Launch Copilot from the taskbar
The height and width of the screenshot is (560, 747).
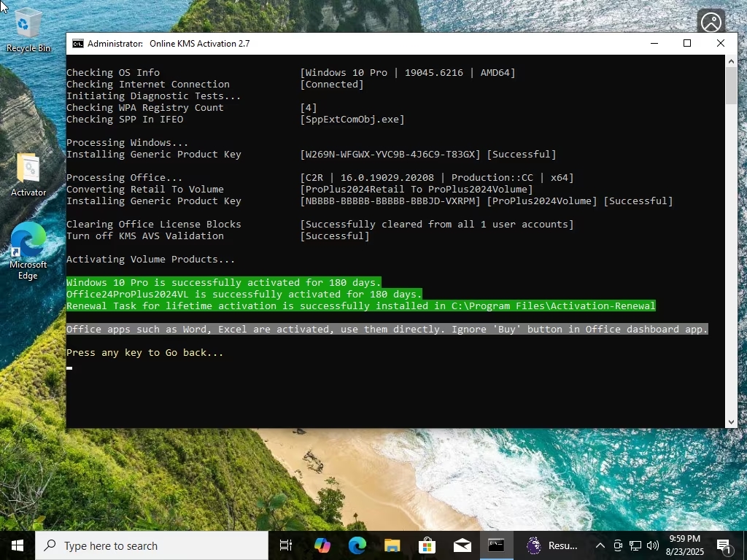(x=322, y=545)
